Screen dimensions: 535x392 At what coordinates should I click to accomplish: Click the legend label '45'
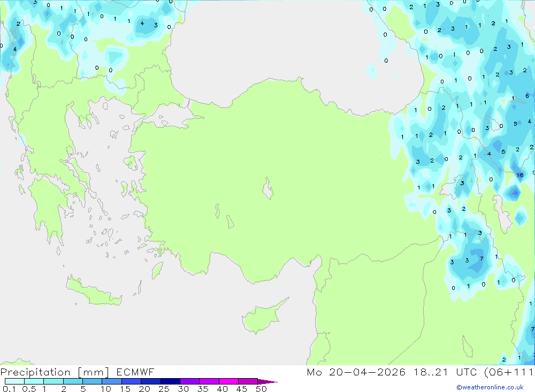pyautogui.click(x=242, y=389)
